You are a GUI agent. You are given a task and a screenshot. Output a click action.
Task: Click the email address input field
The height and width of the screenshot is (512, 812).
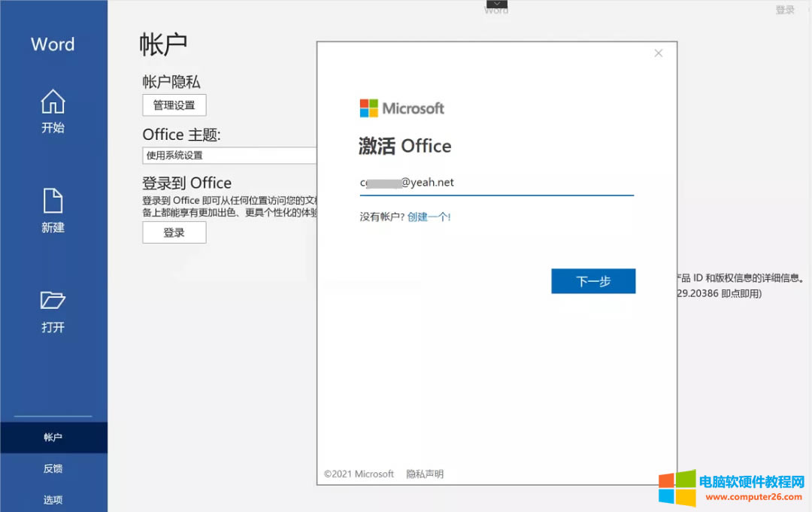pos(496,182)
